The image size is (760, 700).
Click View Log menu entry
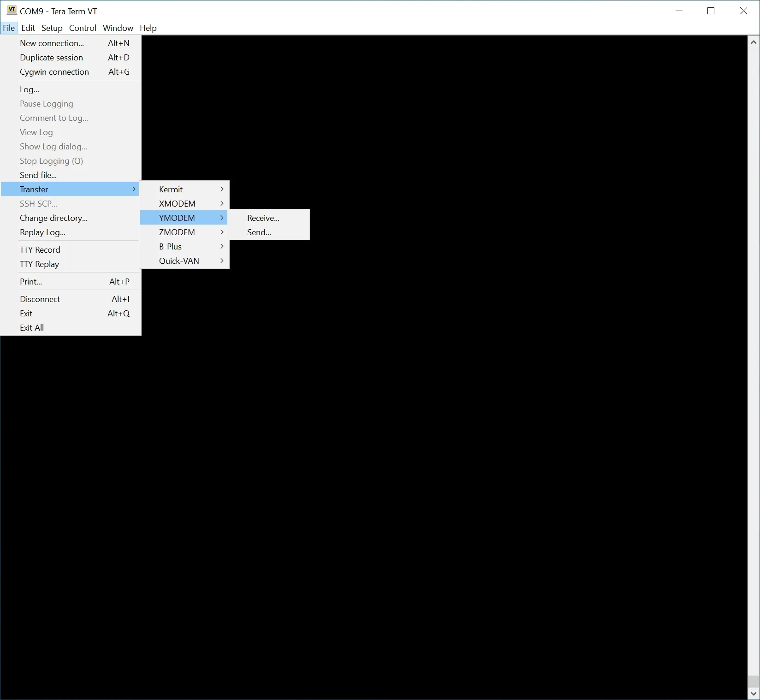coord(71,132)
